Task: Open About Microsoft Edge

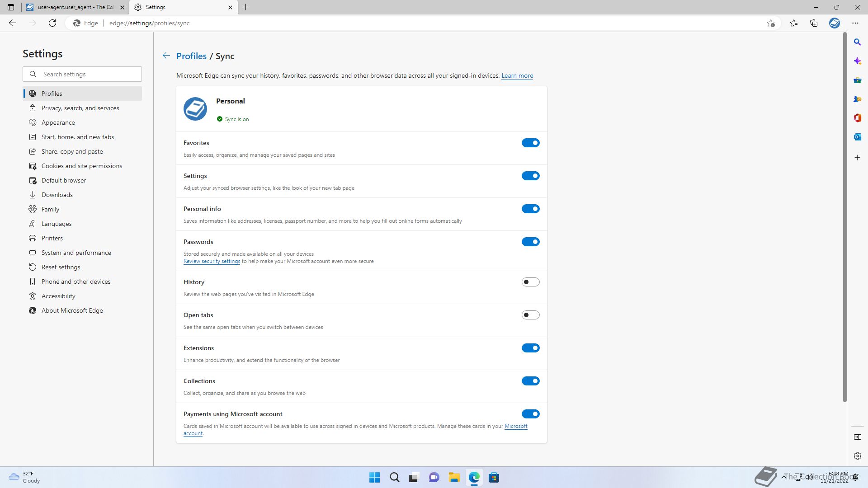Action: pyautogui.click(x=82, y=310)
